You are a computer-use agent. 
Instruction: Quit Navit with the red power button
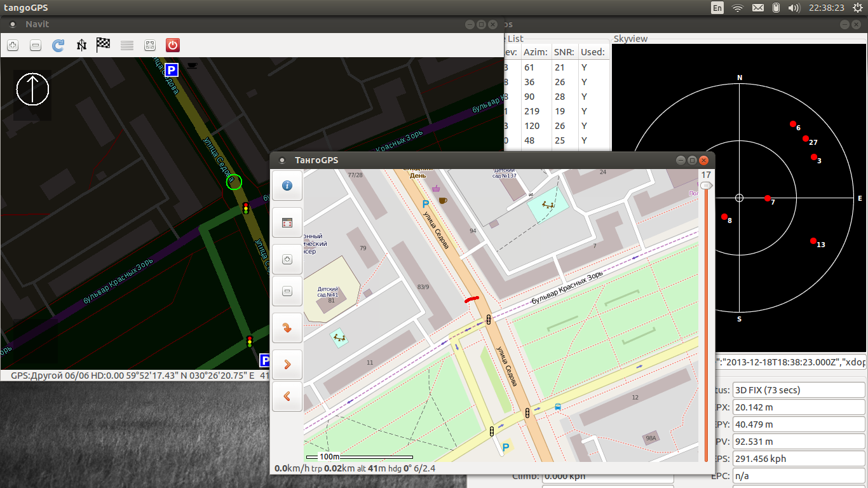[x=172, y=45]
